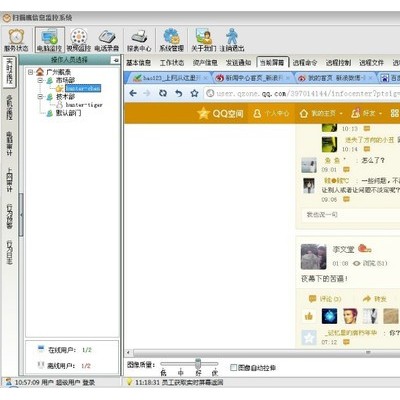The width and height of the screenshot is (400, 400).
Task: Reload the page with the refresh icon
Action: (x=163, y=93)
